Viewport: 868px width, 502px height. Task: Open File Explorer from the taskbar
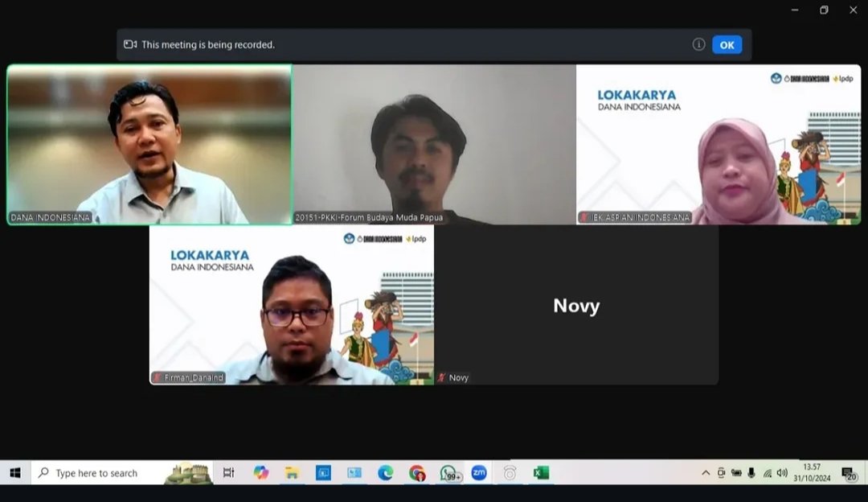tap(292, 473)
